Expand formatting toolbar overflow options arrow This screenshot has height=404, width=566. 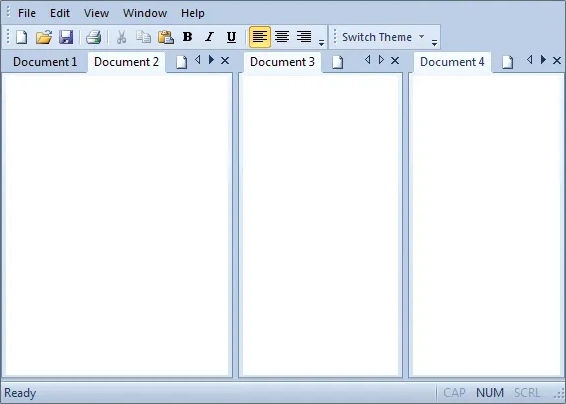tap(321, 43)
